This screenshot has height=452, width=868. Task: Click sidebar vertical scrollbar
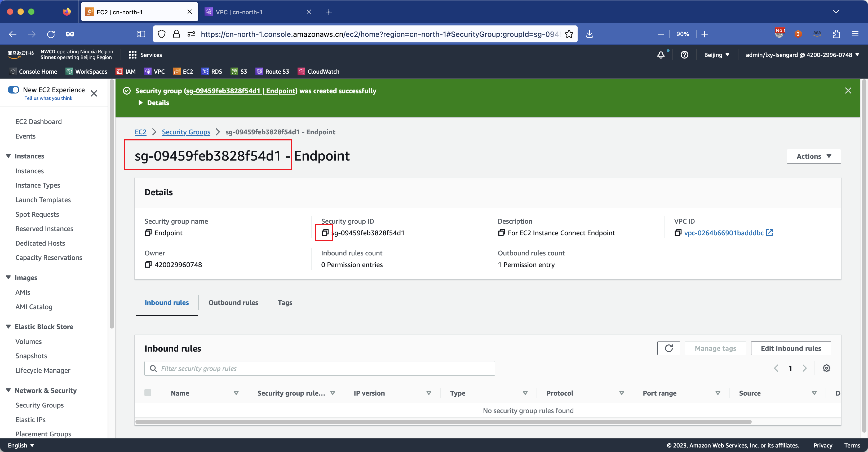(x=112, y=204)
